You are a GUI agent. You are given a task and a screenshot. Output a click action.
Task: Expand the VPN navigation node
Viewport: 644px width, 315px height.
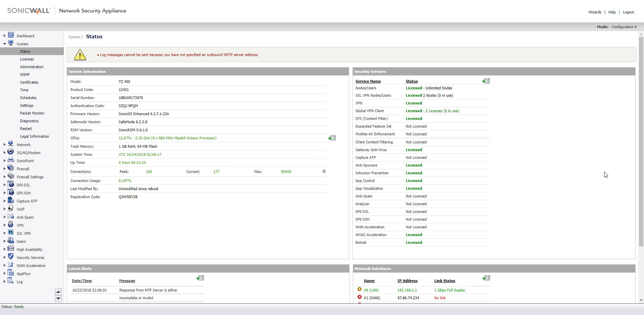pyautogui.click(x=4, y=225)
